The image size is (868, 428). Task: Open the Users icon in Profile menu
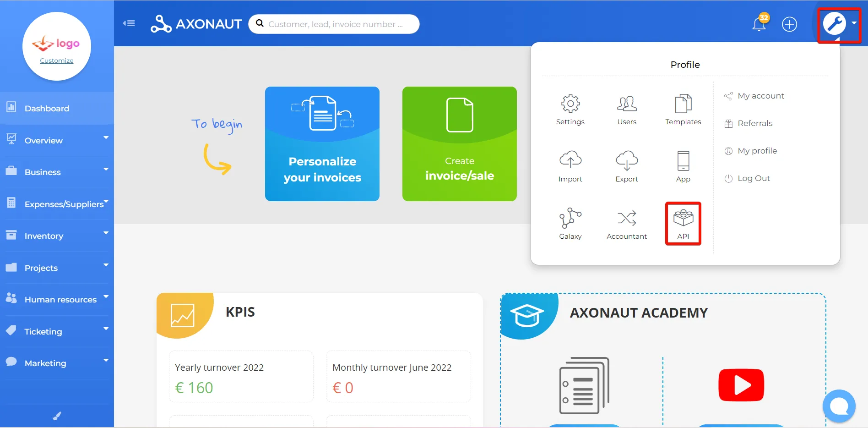627,104
